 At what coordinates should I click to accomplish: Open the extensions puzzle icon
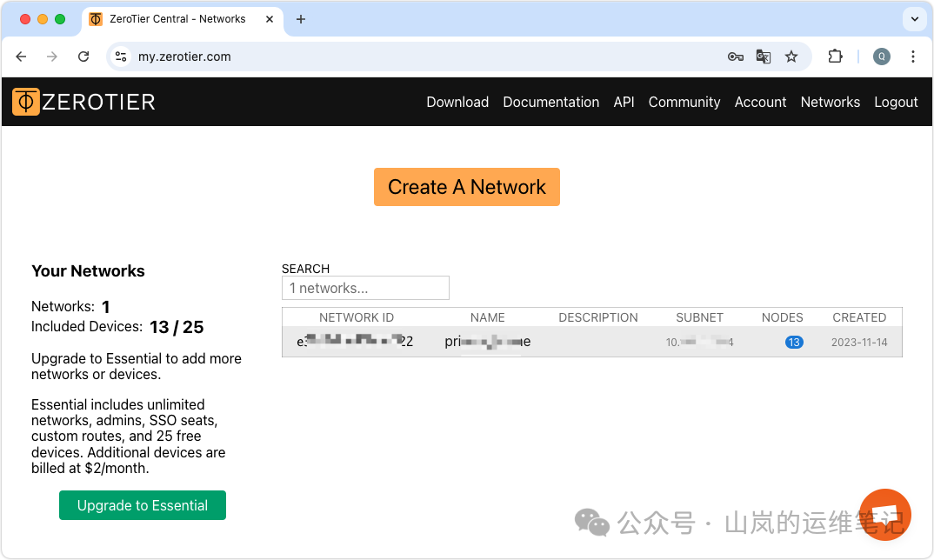pos(835,57)
